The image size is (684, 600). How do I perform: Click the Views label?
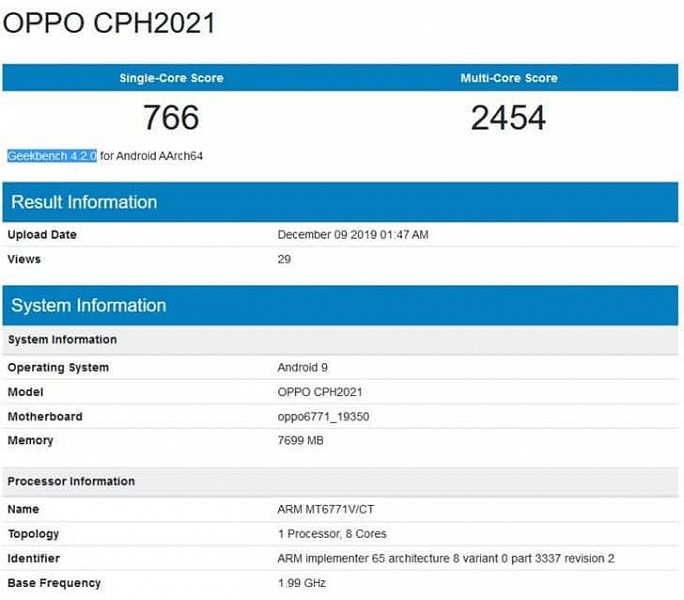pos(24,259)
